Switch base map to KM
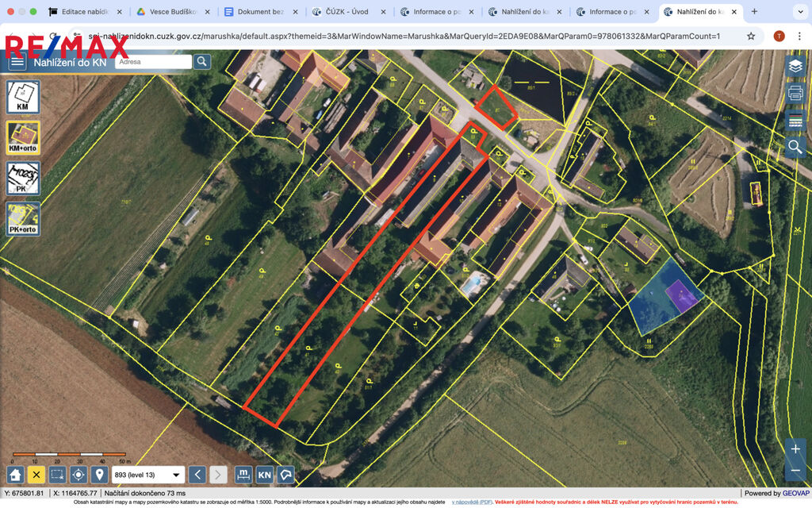The width and height of the screenshot is (812, 508). (x=22, y=97)
